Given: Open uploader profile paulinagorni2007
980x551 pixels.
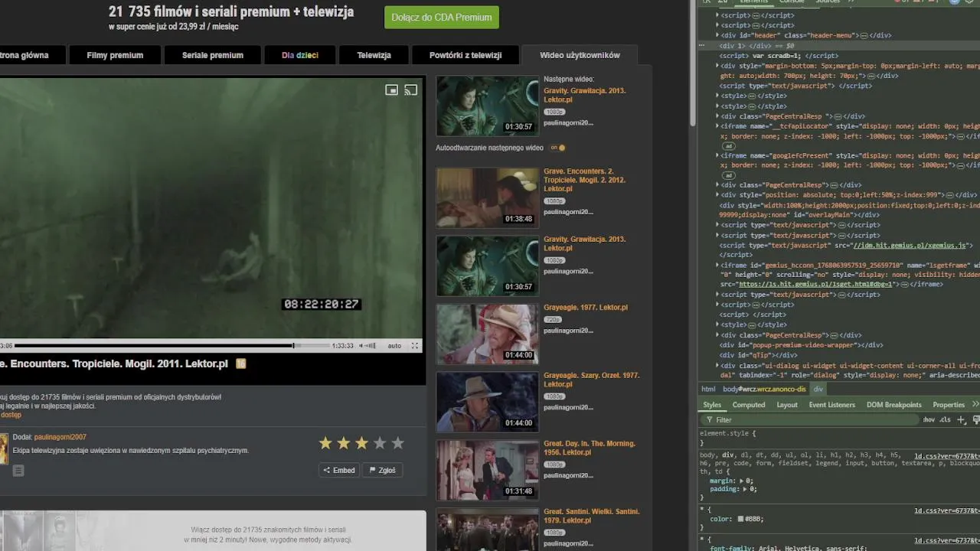Looking at the screenshot, I should pyautogui.click(x=60, y=437).
